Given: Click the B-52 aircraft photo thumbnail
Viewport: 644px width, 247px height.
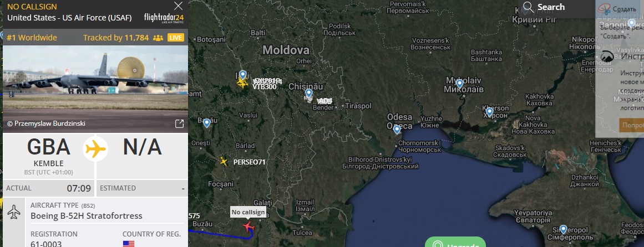Looking at the screenshot, I should [x=95, y=80].
